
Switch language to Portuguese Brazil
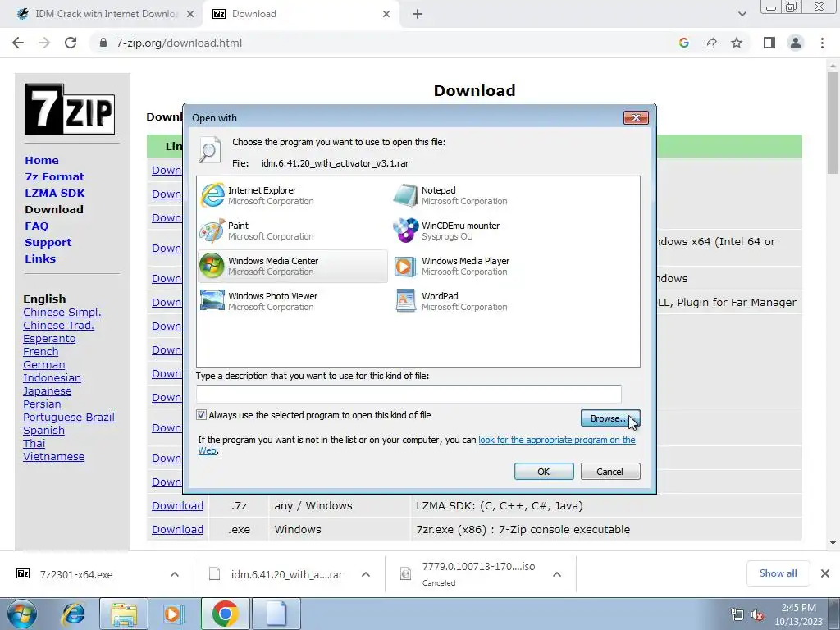click(x=69, y=418)
